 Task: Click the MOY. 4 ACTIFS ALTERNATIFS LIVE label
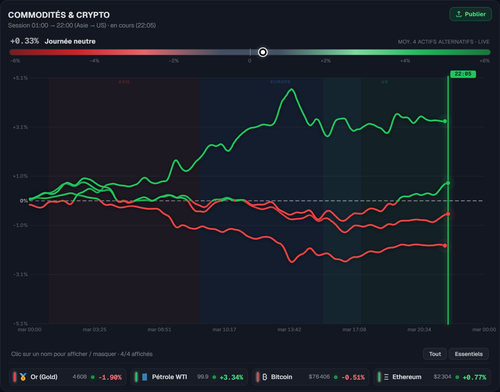pos(443,42)
